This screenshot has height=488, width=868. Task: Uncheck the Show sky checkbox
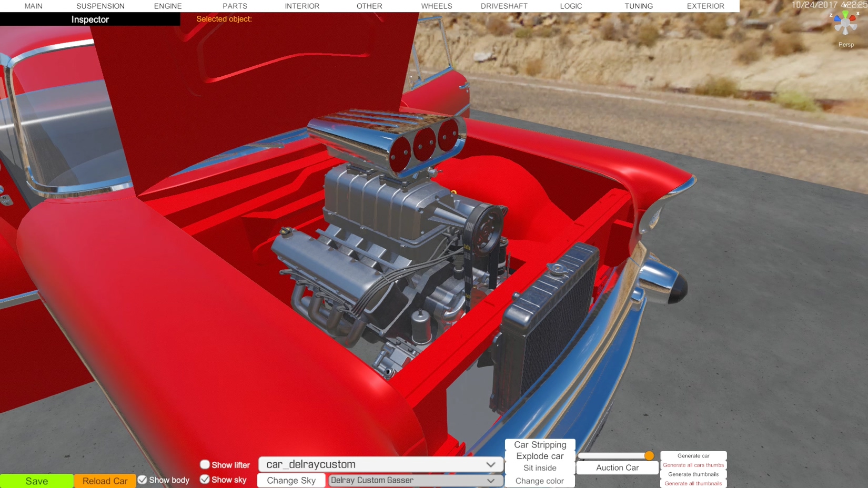(x=205, y=479)
